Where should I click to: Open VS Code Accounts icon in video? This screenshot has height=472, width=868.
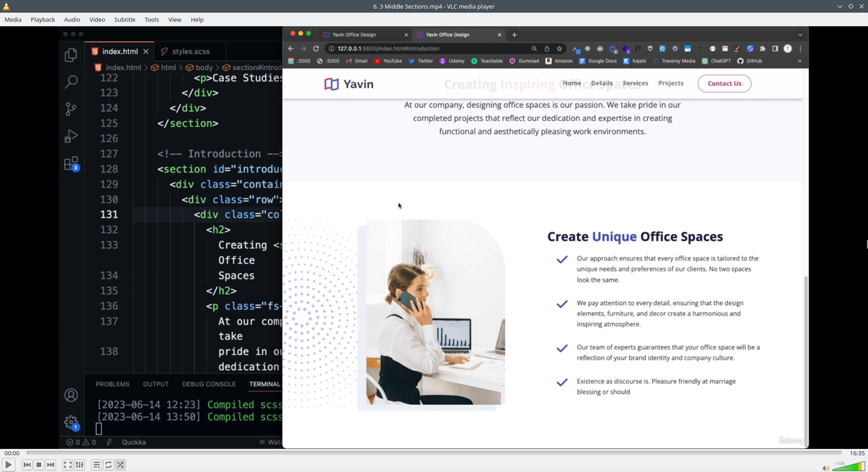point(71,396)
